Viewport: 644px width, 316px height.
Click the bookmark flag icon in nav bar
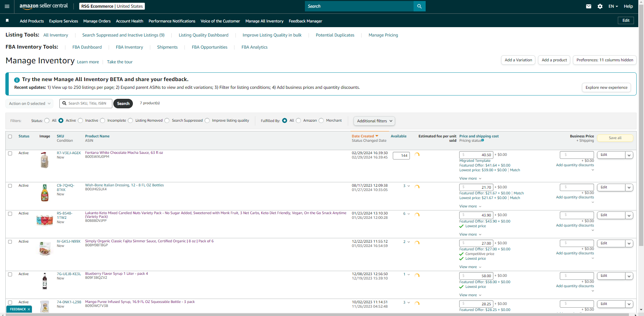coord(7,21)
